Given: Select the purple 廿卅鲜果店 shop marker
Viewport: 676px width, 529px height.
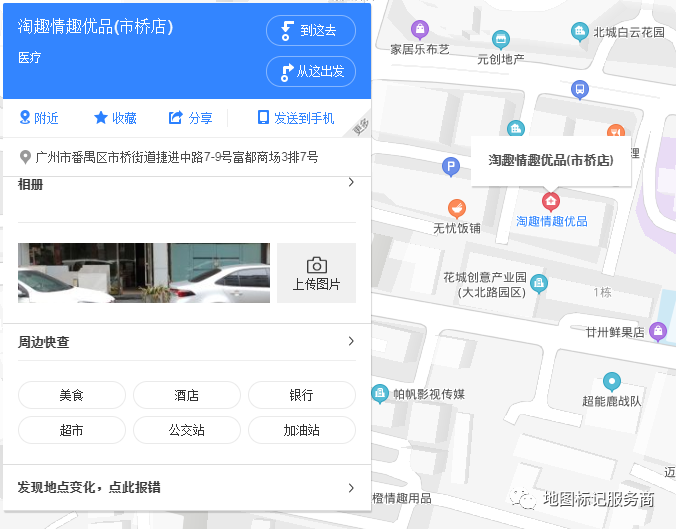Looking at the screenshot, I should click(x=658, y=331).
